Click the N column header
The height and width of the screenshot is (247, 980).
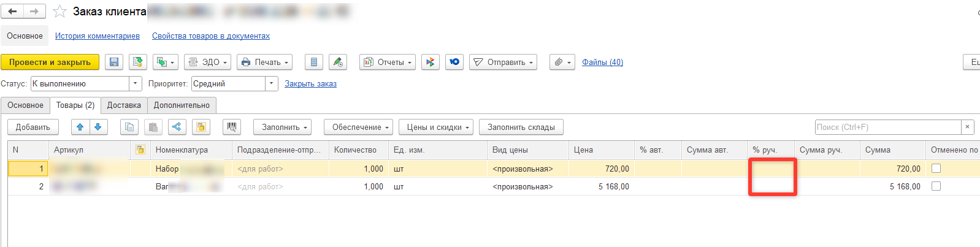(x=28, y=150)
